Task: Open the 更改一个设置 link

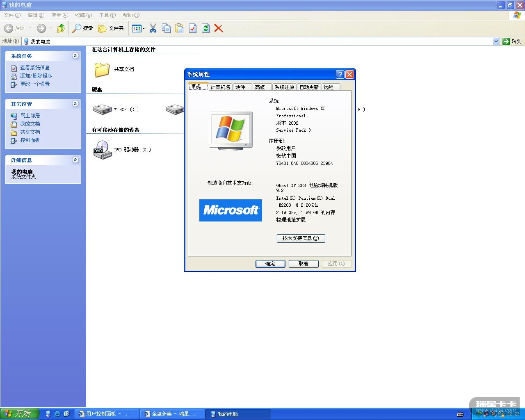Action: (35, 84)
